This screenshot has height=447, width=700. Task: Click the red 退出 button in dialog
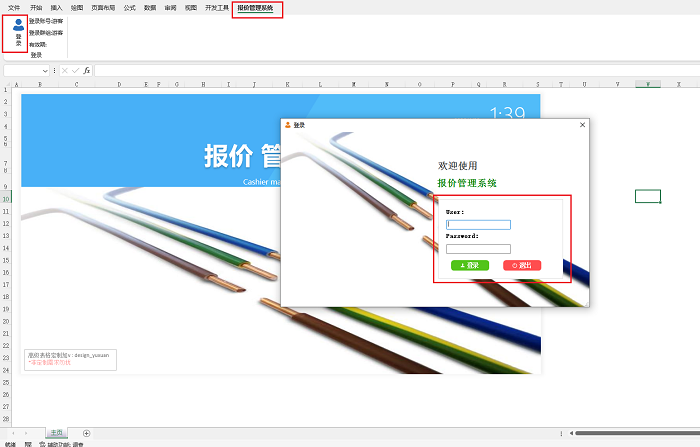[x=522, y=265]
